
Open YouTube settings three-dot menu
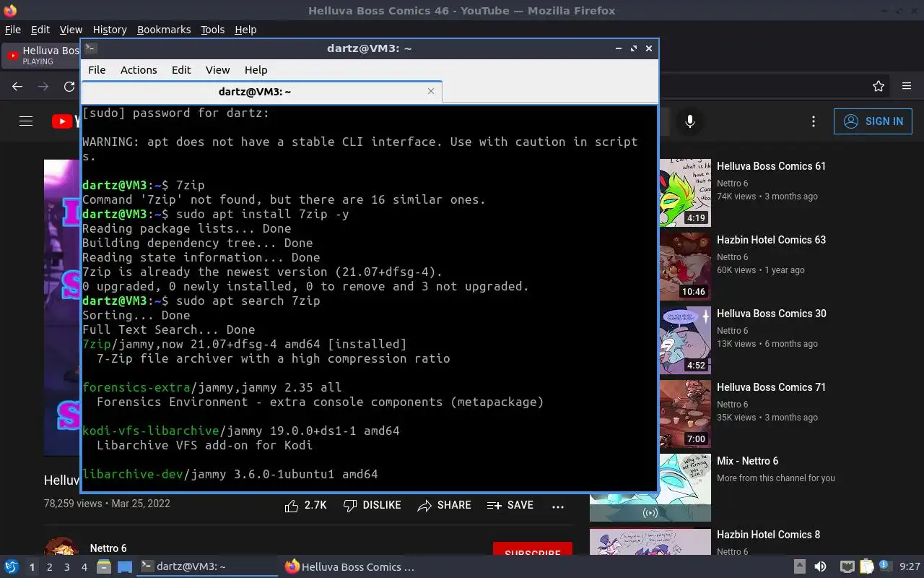tap(814, 121)
